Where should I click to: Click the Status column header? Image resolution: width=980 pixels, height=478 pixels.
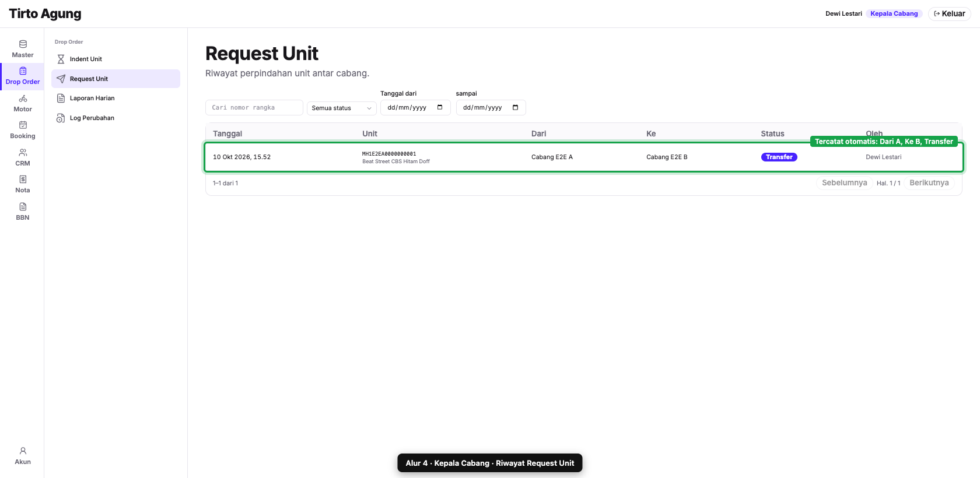pos(772,133)
